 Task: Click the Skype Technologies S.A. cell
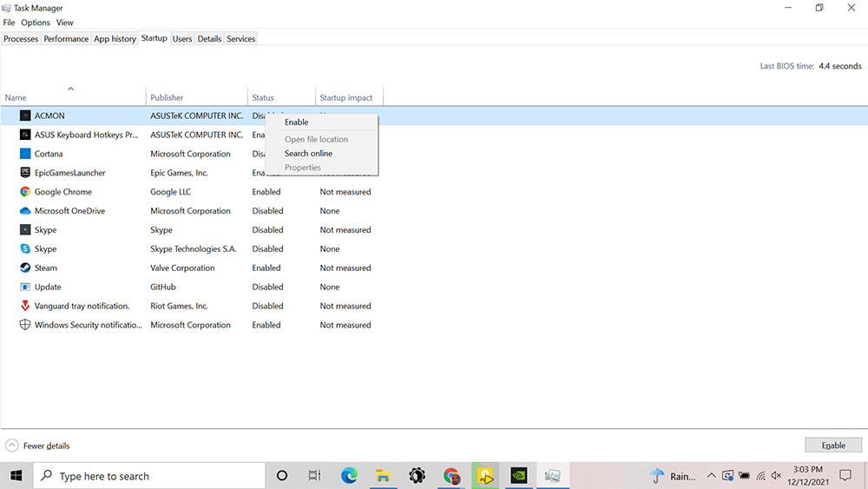pyautogui.click(x=194, y=248)
